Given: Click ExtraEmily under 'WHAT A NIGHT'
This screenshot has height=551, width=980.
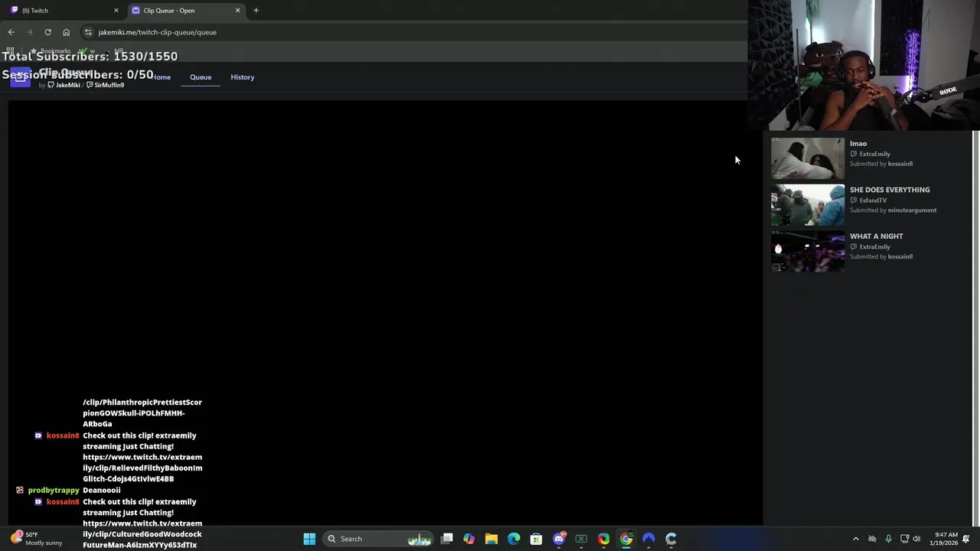Looking at the screenshot, I should [874, 246].
